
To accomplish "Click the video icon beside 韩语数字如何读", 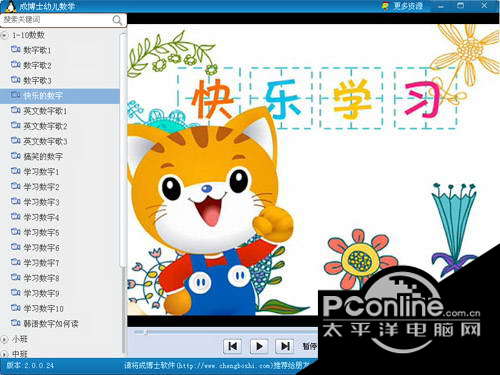I will [16, 323].
